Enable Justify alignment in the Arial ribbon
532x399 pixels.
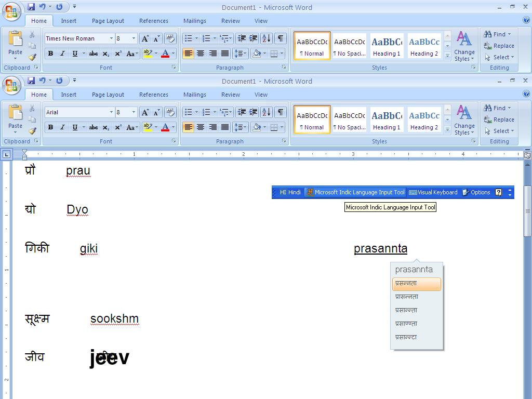coord(225,127)
